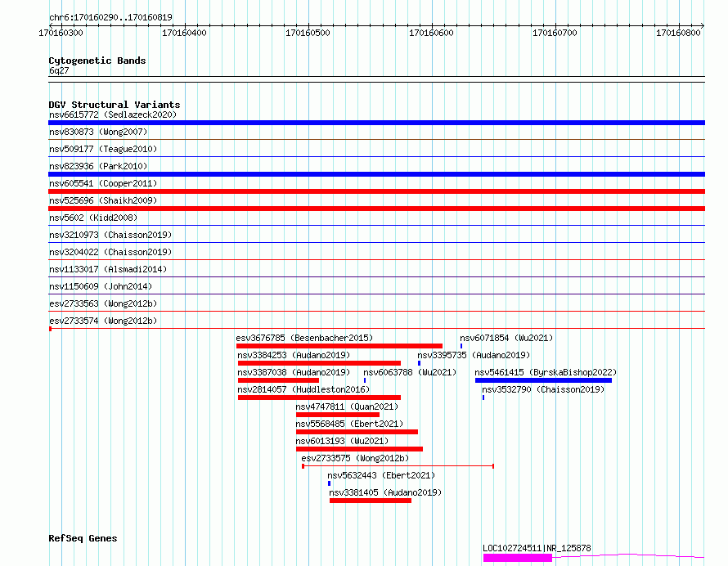Select the red bar under nsv3381405

tap(371, 501)
